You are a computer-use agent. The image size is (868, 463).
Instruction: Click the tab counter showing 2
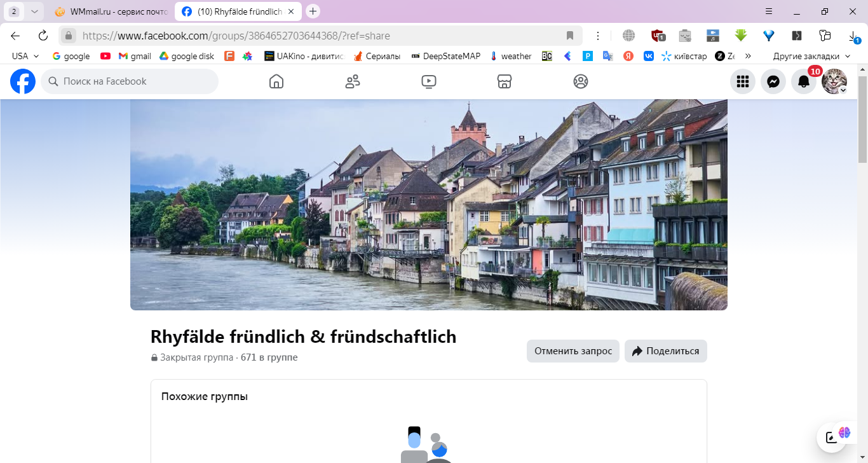click(x=13, y=11)
